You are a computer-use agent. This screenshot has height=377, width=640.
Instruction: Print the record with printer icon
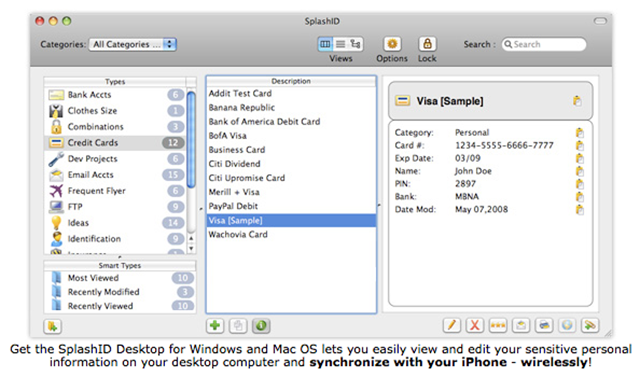pyautogui.click(x=544, y=325)
